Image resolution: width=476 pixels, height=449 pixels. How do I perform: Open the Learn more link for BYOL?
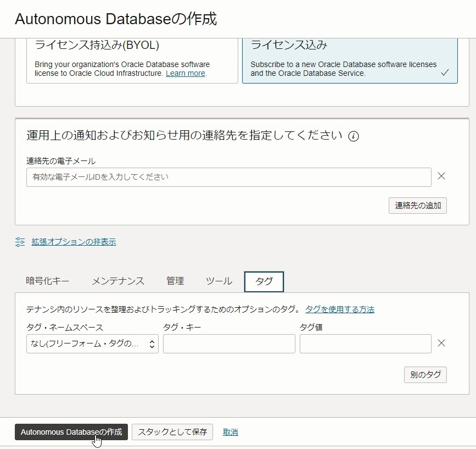(186, 73)
